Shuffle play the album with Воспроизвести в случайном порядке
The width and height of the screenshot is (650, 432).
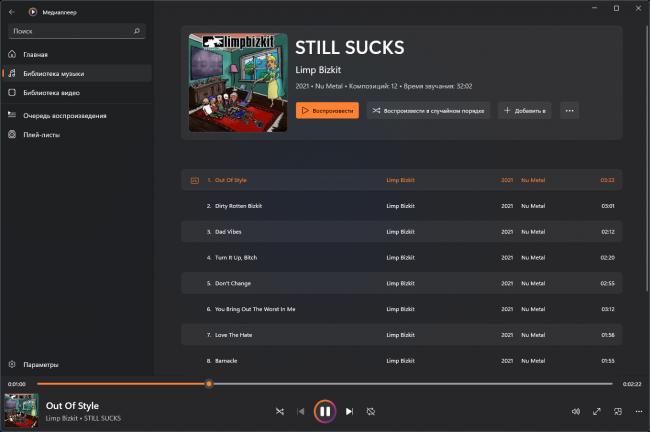[428, 110]
